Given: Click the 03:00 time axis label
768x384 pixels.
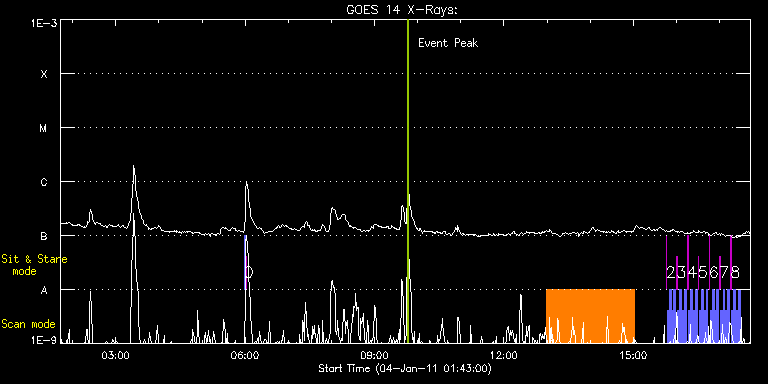Looking at the screenshot, I should point(116,355).
